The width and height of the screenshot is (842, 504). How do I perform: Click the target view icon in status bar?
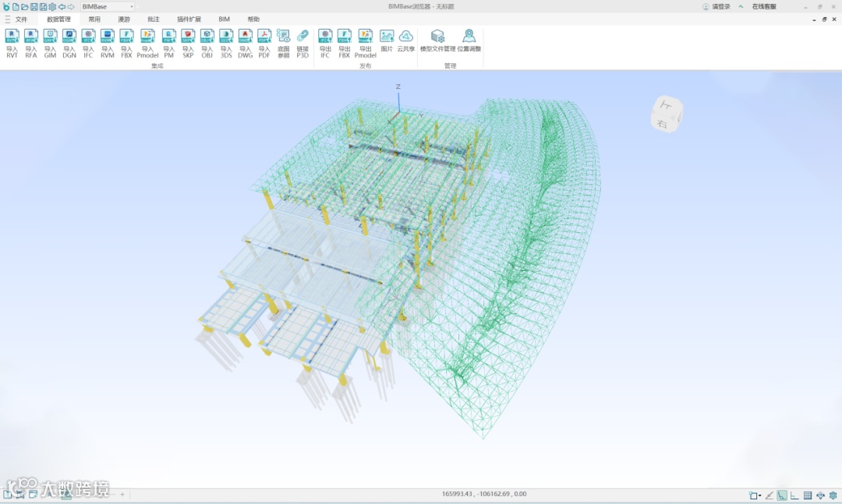click(820, 495)
